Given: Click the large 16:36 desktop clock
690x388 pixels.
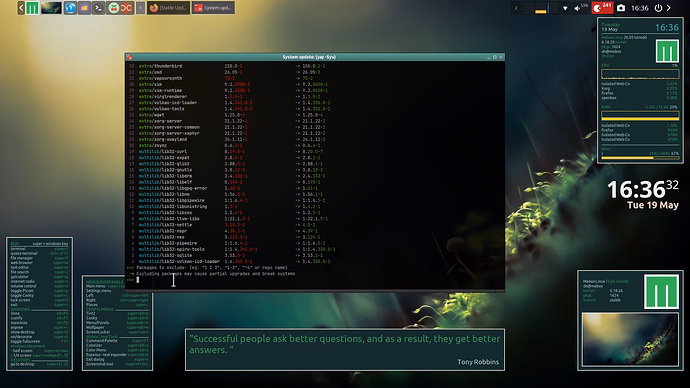Looking at the screenshot, I should (636, 190).
